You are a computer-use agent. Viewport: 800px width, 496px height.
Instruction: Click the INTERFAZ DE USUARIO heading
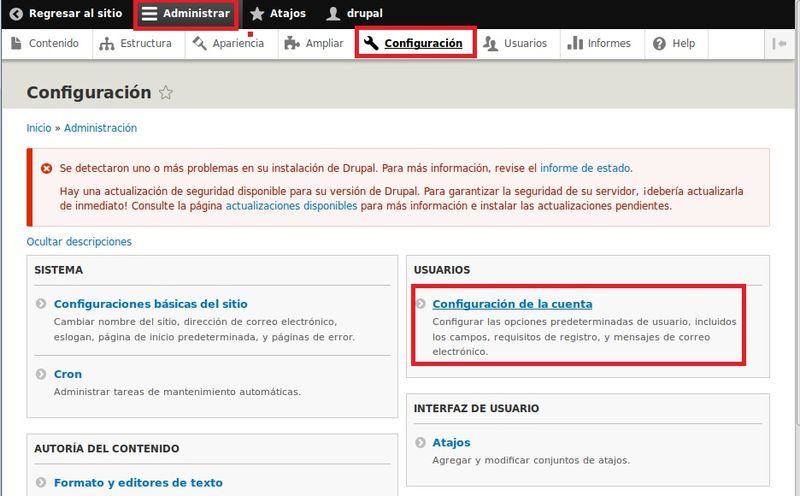[x=477, y=409]
